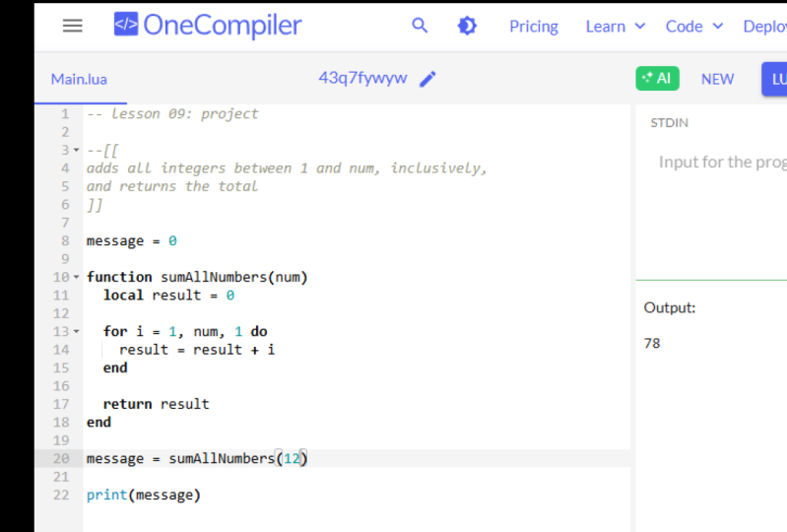This screenshot has width=787, height=532.
Task: Click the 43q7fywyw code title
Action: click(x=362, y=79)
